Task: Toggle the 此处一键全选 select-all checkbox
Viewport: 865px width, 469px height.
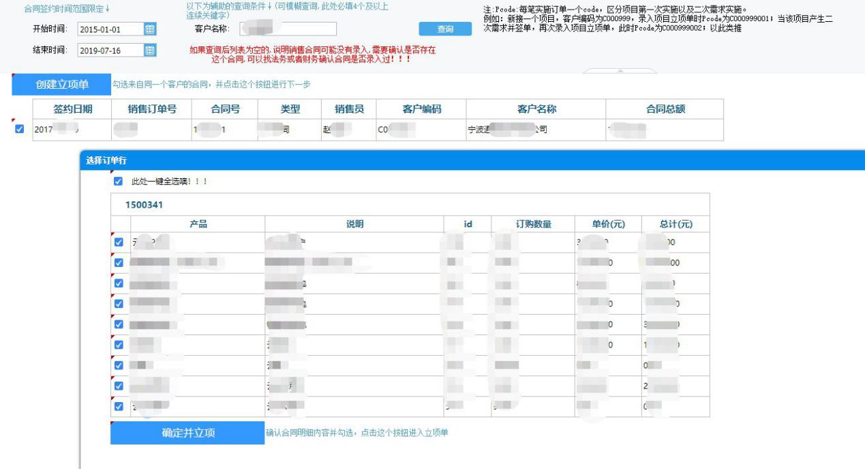Action: (x=118, y=181)
